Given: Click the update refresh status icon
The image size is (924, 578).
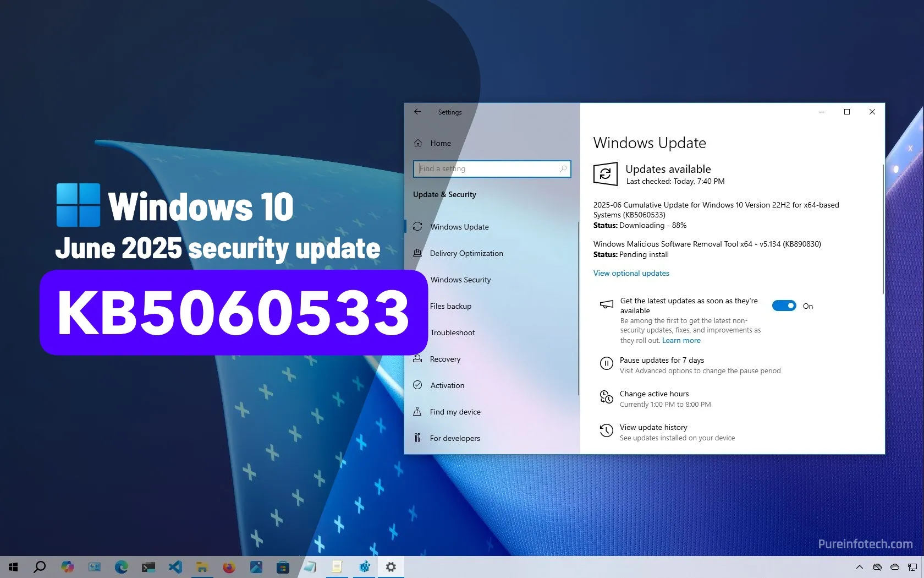Looking at the screenshot, I should (606, 174).
